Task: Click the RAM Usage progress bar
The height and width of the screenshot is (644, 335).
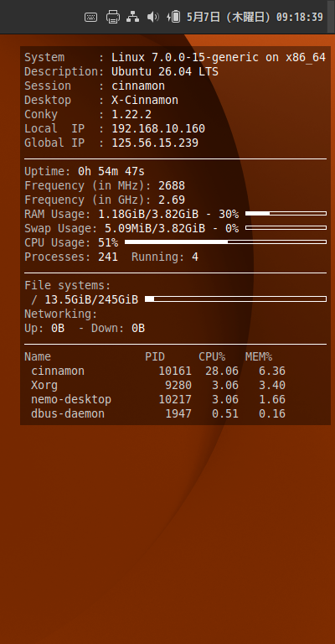Action: 286,214
